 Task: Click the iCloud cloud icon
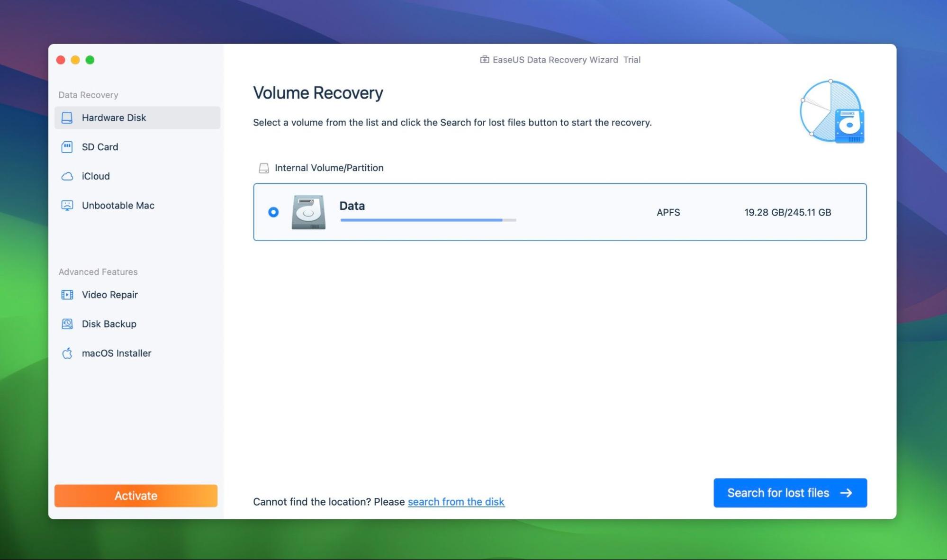coord(67,176)
